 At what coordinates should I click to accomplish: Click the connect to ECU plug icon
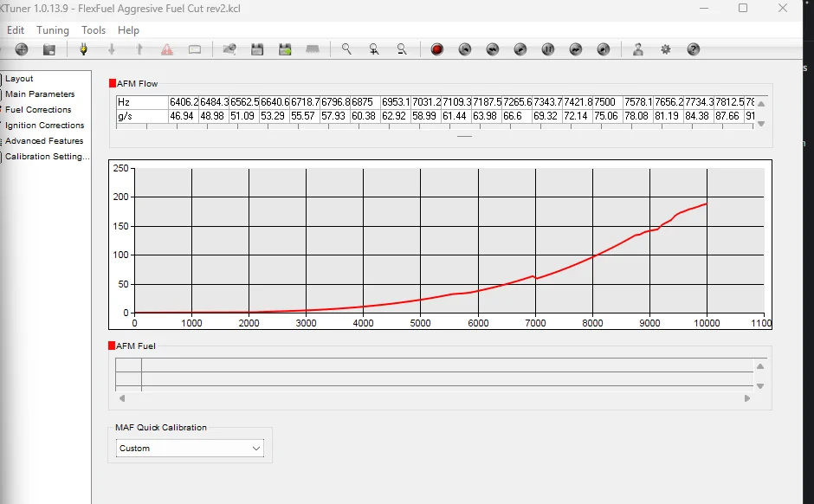(x=84, y=49)
